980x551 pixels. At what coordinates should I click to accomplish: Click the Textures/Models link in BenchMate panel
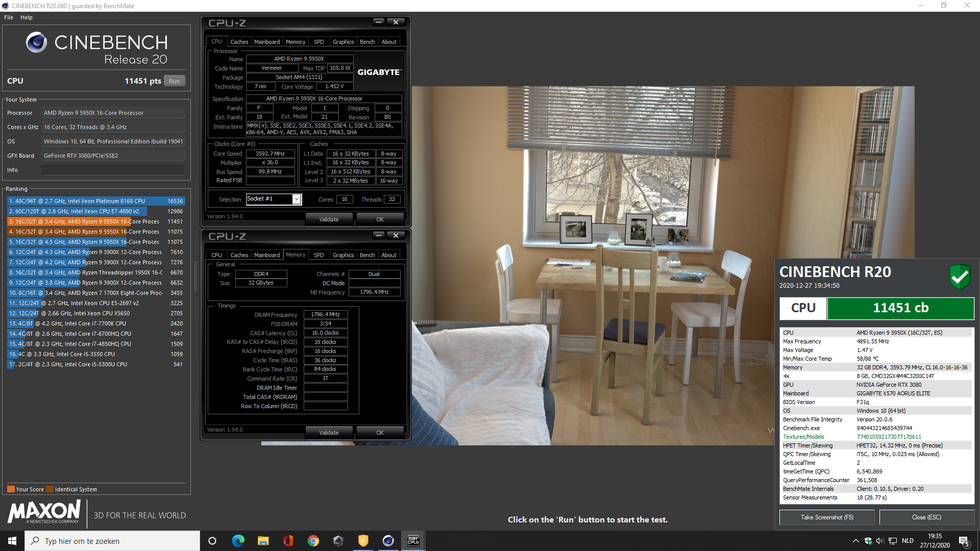pos(803,437)
